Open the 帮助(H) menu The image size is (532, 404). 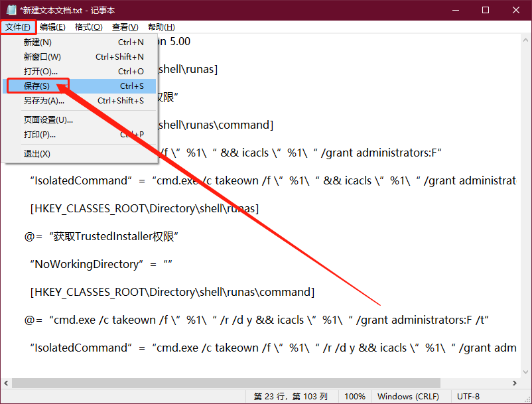coord(161,27)
